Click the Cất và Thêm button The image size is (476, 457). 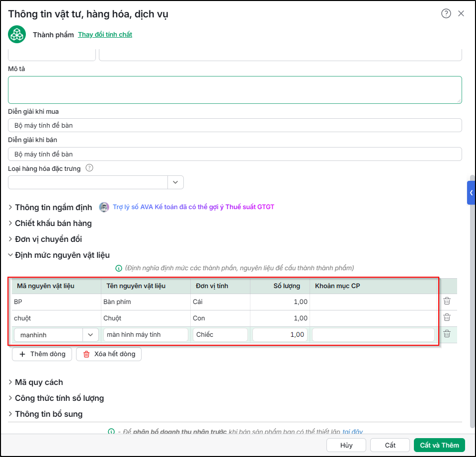(x=439, y=445)
